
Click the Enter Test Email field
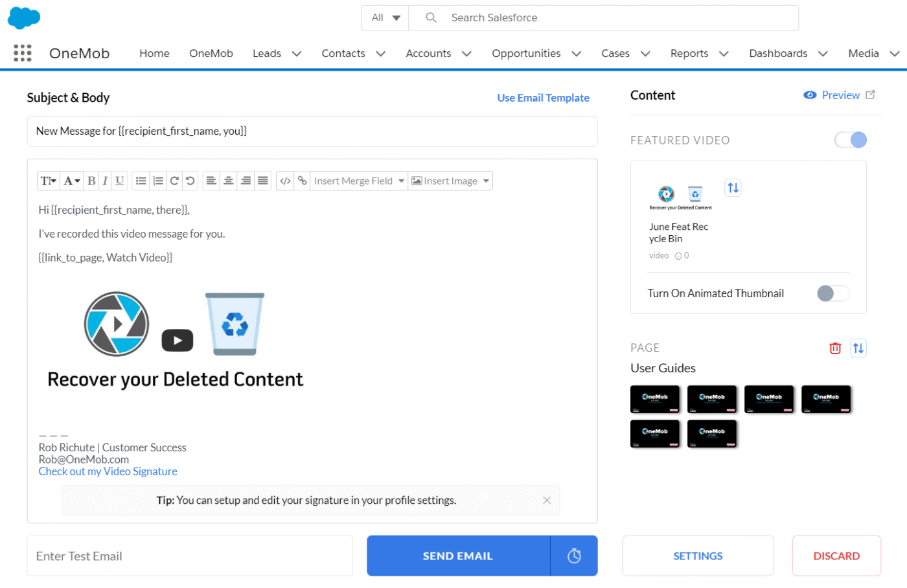click(x=190, y=556)
